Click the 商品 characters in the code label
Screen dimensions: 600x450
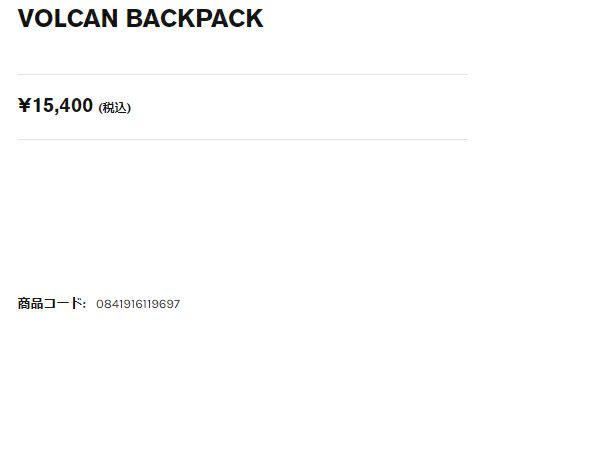(30, 303)
